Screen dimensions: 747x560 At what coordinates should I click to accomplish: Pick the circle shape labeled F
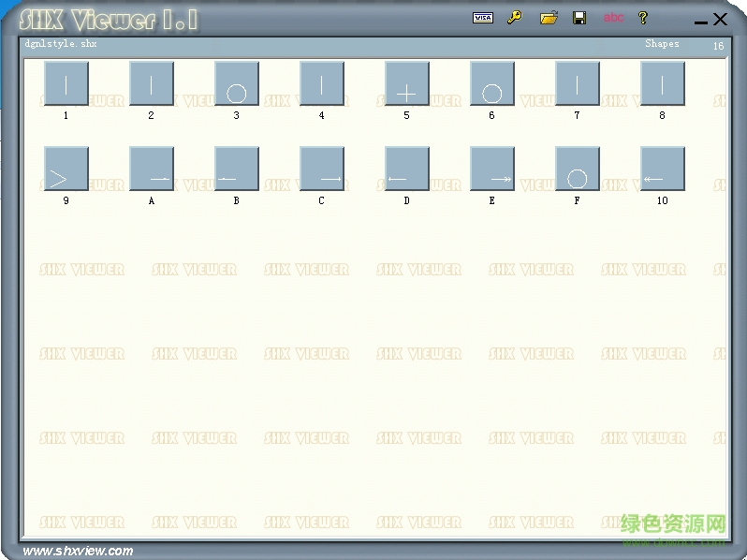click(578, 169)
